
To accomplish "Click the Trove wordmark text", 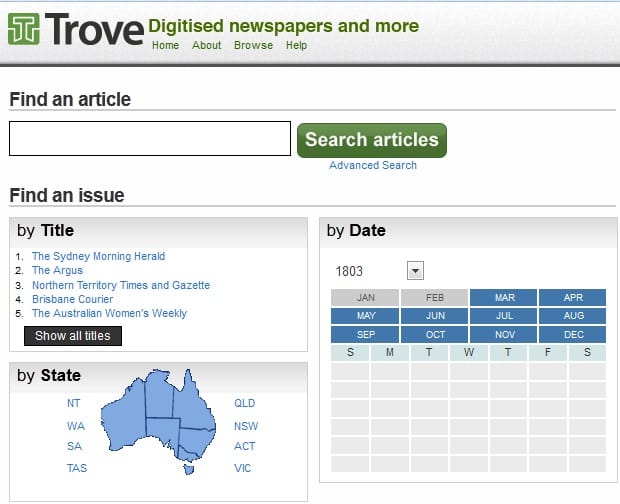I will click(94, 28).
